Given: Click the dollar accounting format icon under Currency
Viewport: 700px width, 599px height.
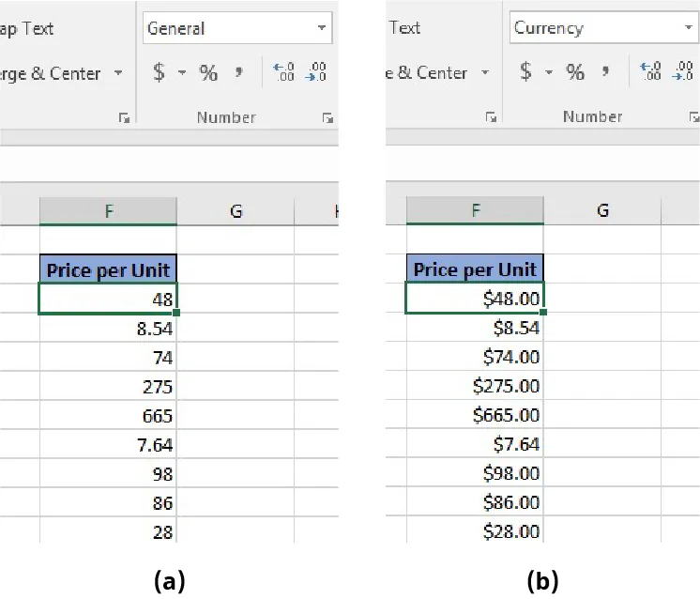Looking at the screenshot, I should point(525,72).
